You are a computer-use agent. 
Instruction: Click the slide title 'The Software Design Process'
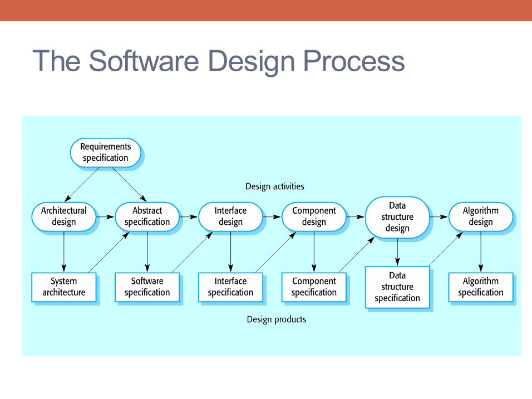pyautogui.click(x=219, y=62)
